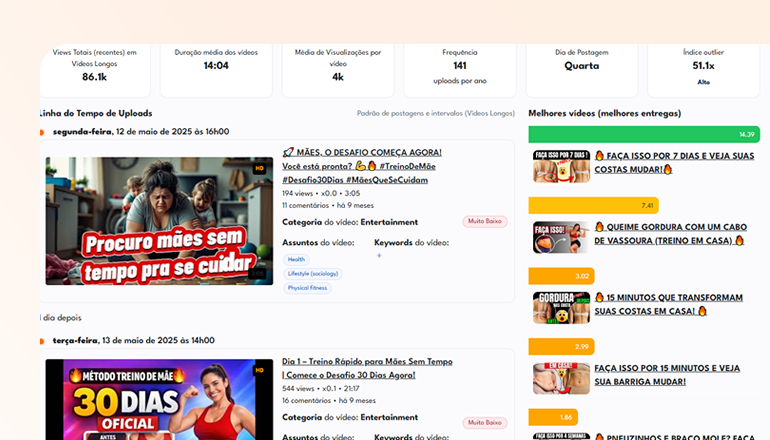This screenshot has width=770, height=440.
Task: Open 'FAÇA ISSO POR 7 DIAS E VEJA SUAS COSTAS MUDAR' link
Action: coord(674,163)
